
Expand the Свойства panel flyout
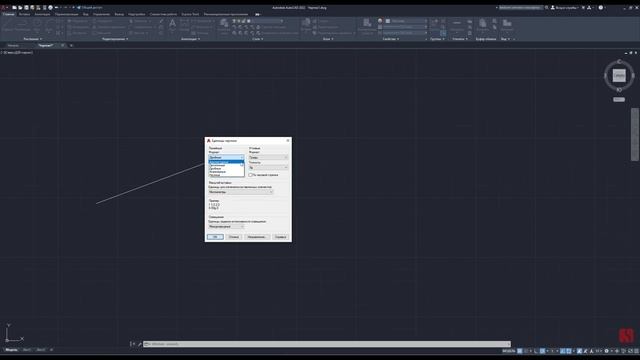click(391, 39)
